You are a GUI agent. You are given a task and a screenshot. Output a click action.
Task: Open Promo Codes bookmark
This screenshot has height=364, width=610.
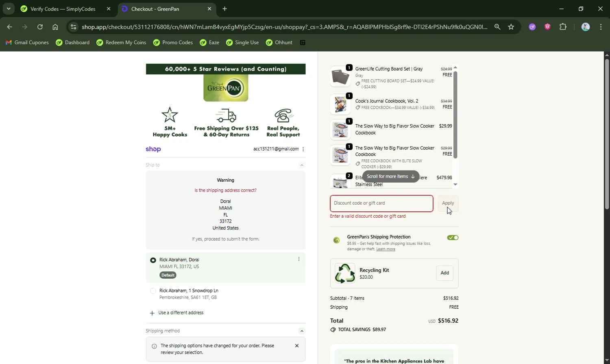point(173,42)
